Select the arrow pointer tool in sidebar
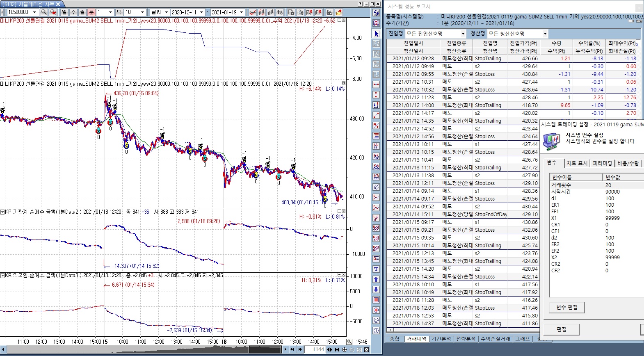The width and height of the screenshot is (644, 356). 376,34
